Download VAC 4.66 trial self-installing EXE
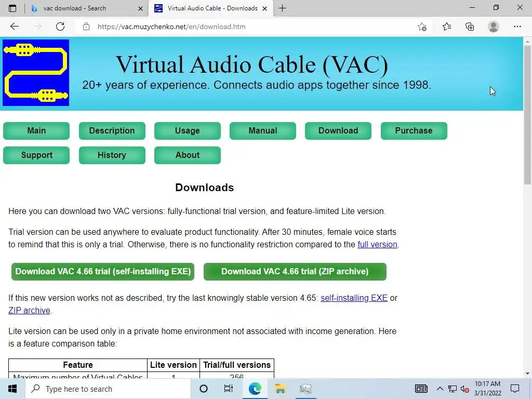Screen dimensions: 532x399 (x=103, y=271)
